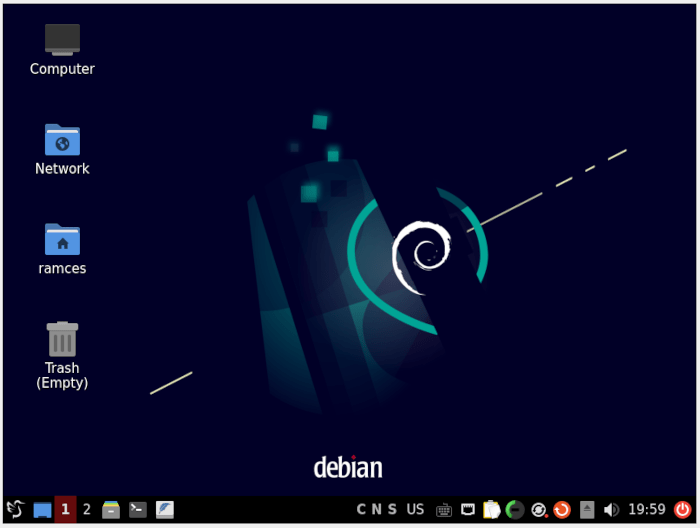Click the 19:59 clock
The width and height of the screenshot is (700, 528).
point(647,509)
